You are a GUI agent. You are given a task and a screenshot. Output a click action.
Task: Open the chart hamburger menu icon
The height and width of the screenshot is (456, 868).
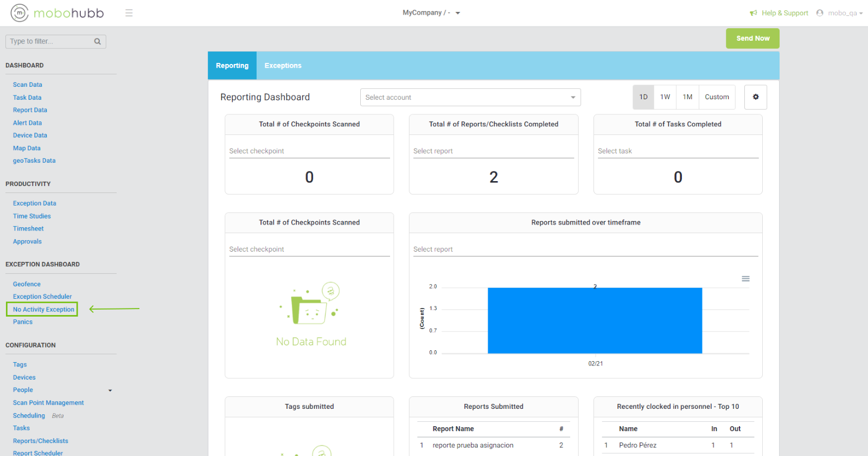click(746, 279)
